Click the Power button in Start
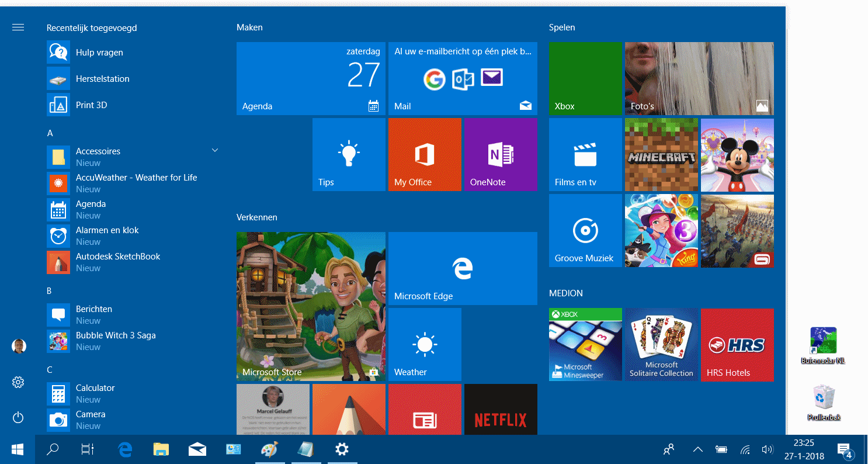This screenshot has height=464, width=868. [x=18, y=417]
